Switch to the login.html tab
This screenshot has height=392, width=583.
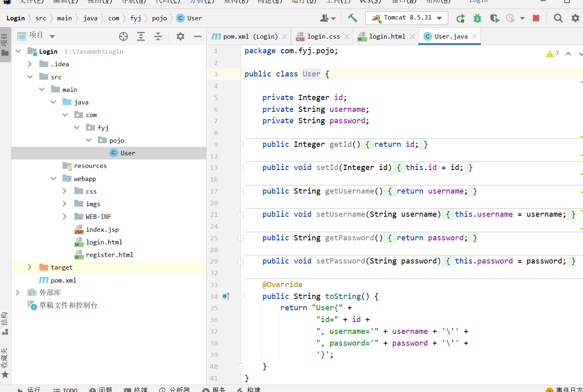point(386,37)
